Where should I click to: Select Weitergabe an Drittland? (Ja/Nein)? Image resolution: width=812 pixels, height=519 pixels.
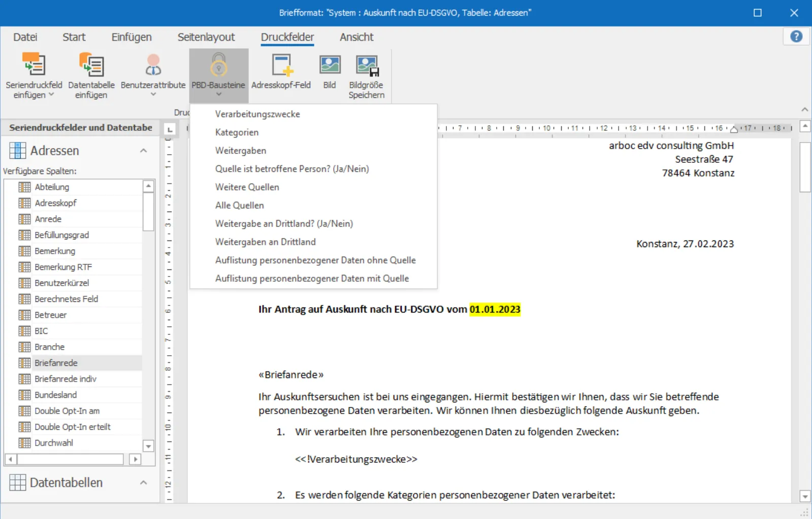[313, 224]
